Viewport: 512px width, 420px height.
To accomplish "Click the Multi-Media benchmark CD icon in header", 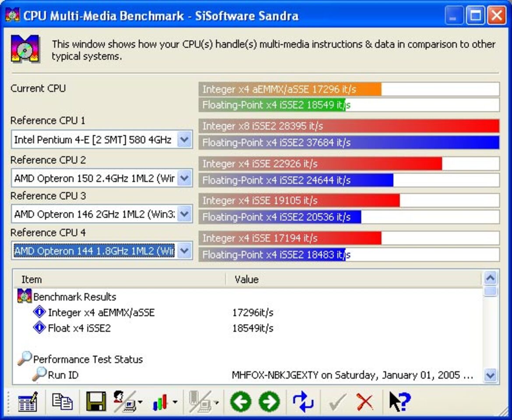I will pos(25,49).
